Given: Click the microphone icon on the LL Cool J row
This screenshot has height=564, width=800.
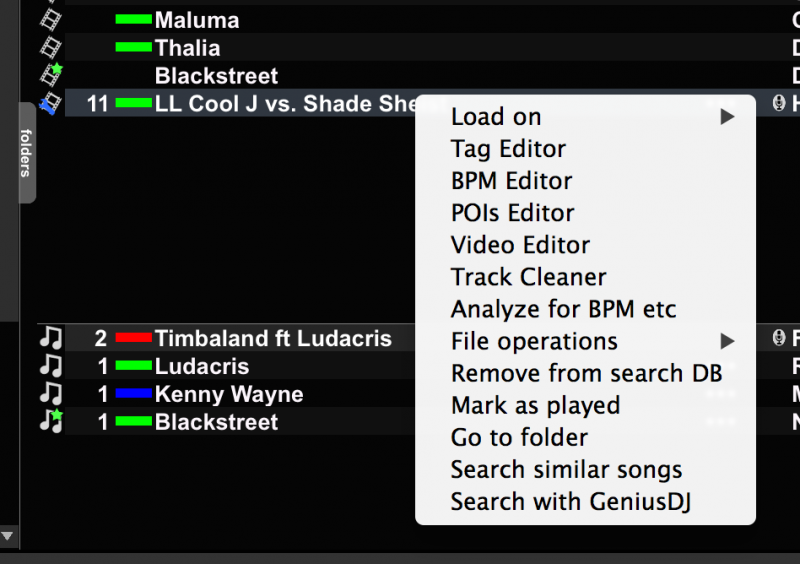Looking at the screenshot, I should click(x=779, y=103).
